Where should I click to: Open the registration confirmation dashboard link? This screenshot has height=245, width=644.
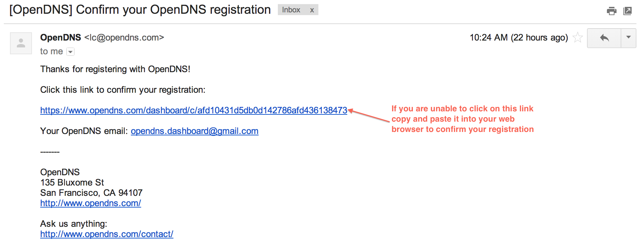click(x=194, y=110)
